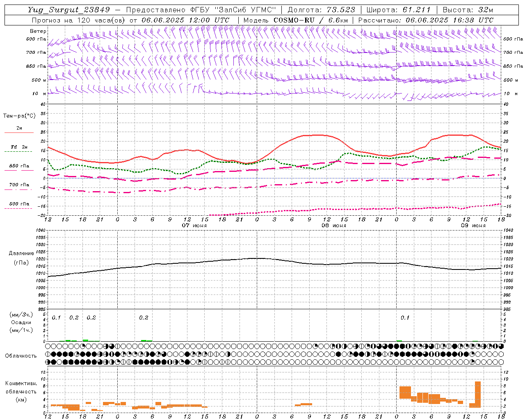Click the Долгота: 73.523 value
This screenshot has width=525, height=420.
click(322, 10)
